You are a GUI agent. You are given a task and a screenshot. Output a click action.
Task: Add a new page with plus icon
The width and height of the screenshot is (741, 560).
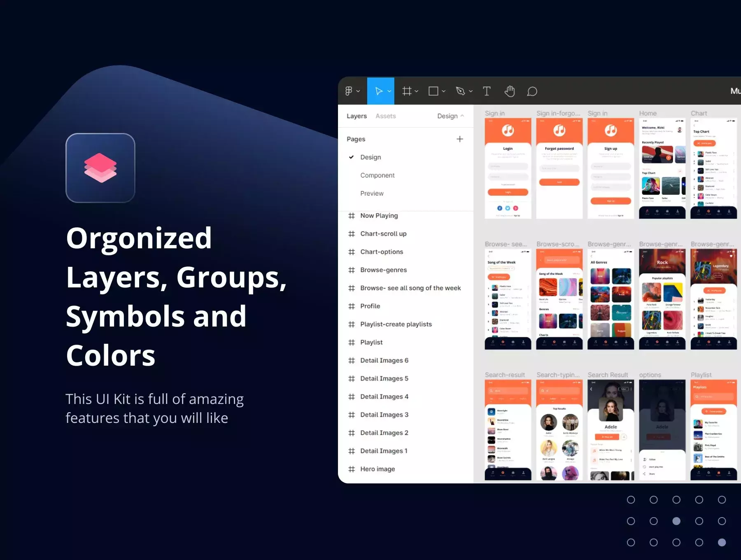coord(460,139)
